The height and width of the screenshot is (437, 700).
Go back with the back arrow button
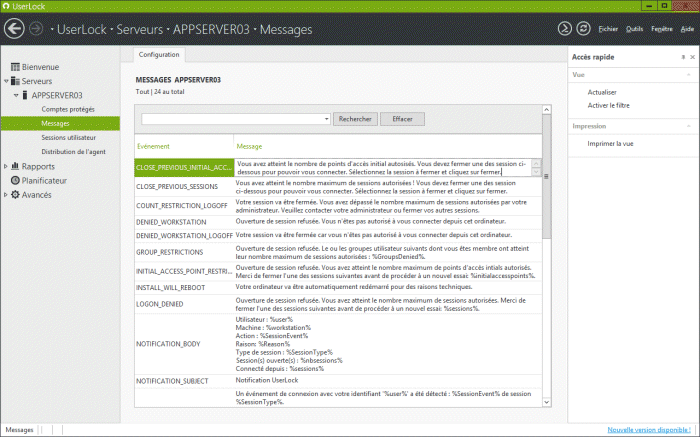pos(14,29)
